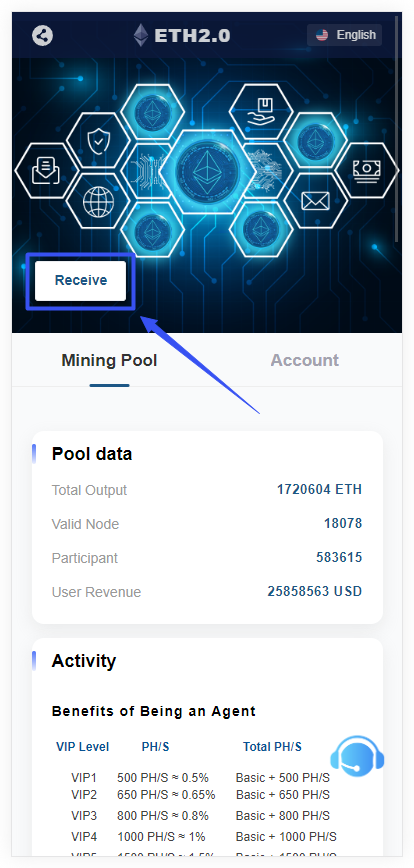This screenshot has width=414, height=868.
Task: Open the English language selector
Action: (x=344, y=35)
